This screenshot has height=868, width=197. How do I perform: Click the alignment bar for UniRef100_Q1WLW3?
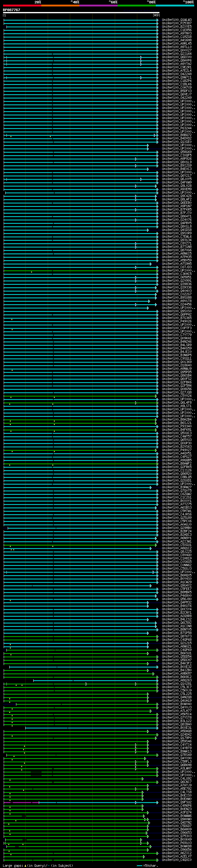click(x=81, y=20)
